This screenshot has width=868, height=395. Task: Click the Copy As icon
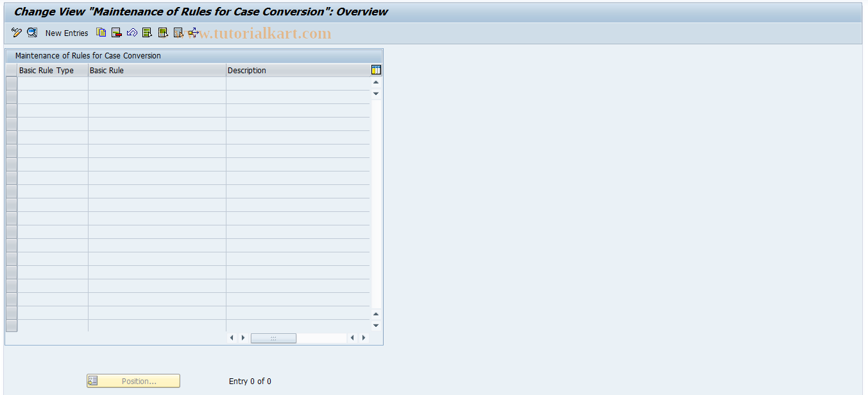[x=101, y=33]
